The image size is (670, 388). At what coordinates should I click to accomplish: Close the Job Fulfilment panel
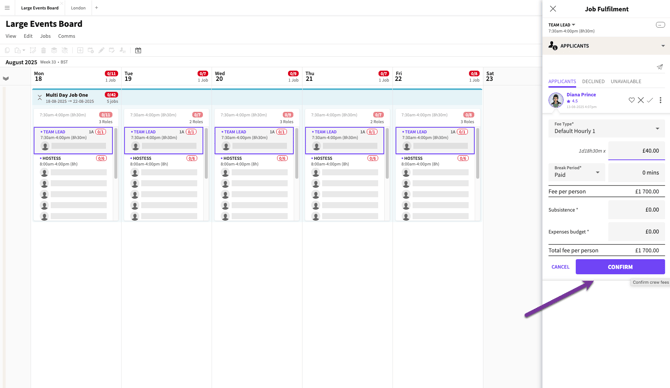point(553,9)
